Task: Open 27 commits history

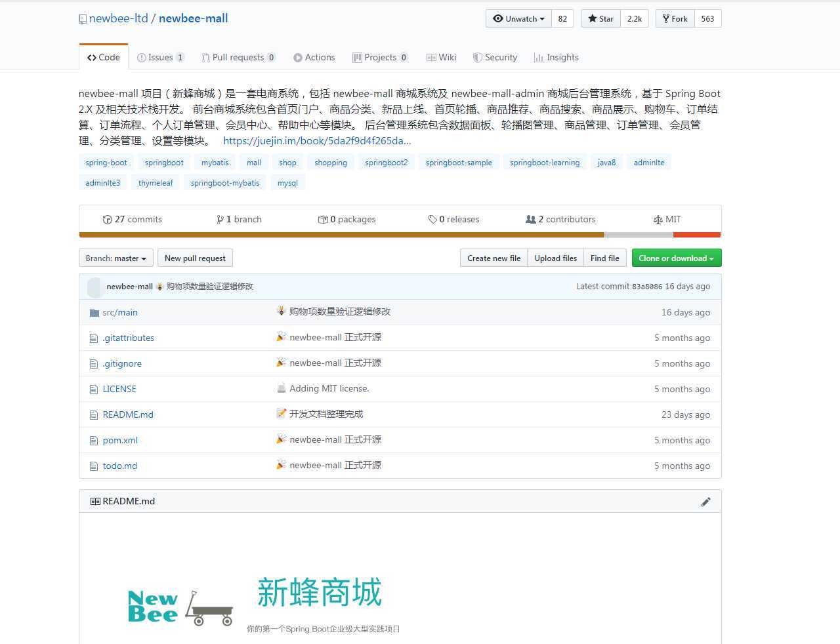Action: (x=133, y=220)
